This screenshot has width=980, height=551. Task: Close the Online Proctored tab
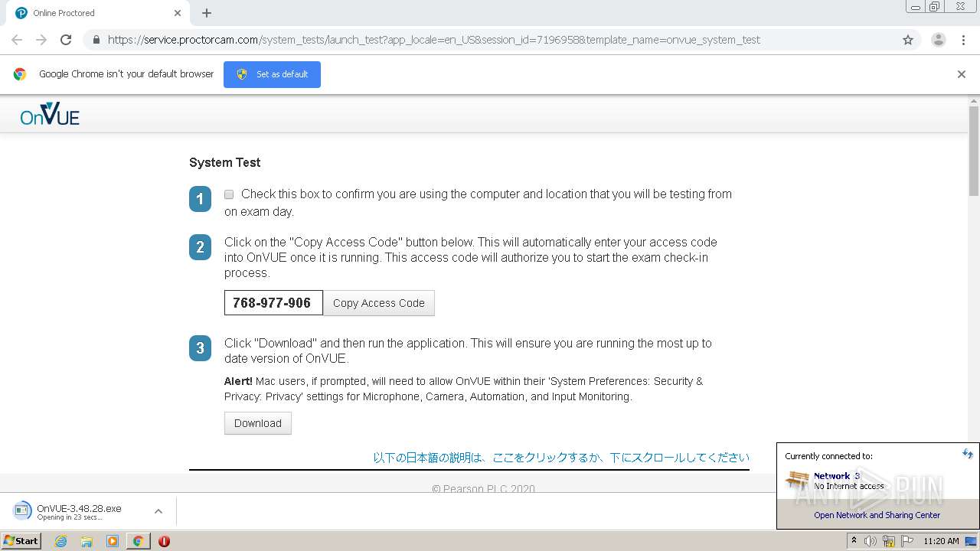point(178,13)
